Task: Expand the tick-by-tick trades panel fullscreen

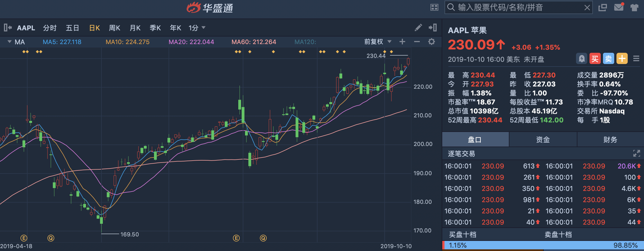Action: pos(636,153)
